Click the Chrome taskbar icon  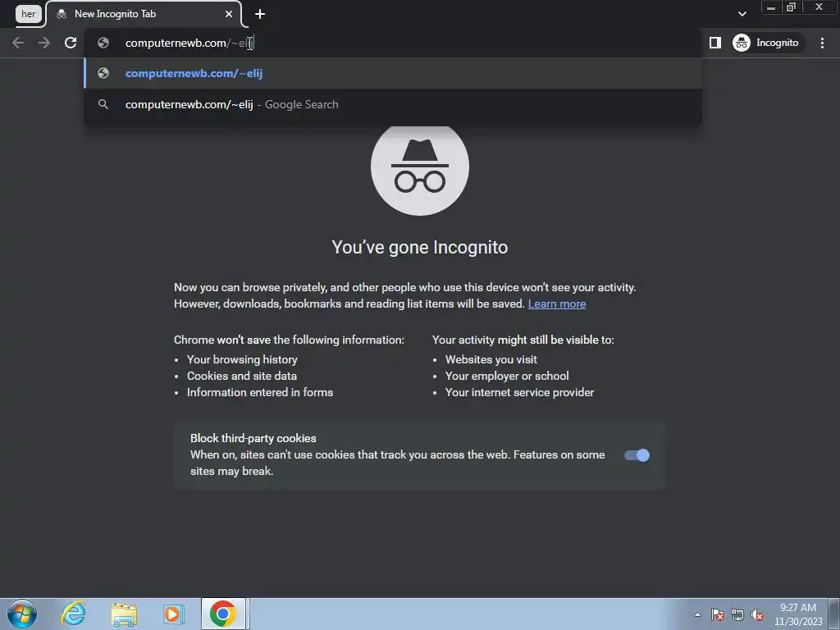(x=223, y=614)
